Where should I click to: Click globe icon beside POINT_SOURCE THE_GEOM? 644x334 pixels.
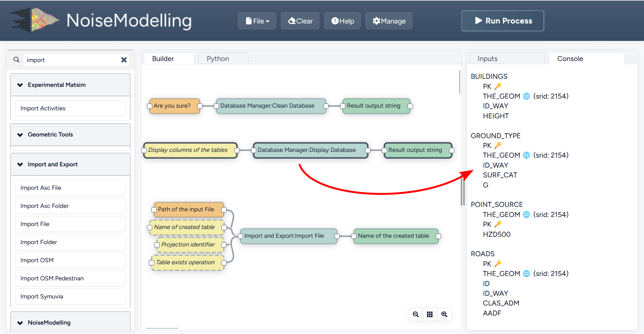527,215
